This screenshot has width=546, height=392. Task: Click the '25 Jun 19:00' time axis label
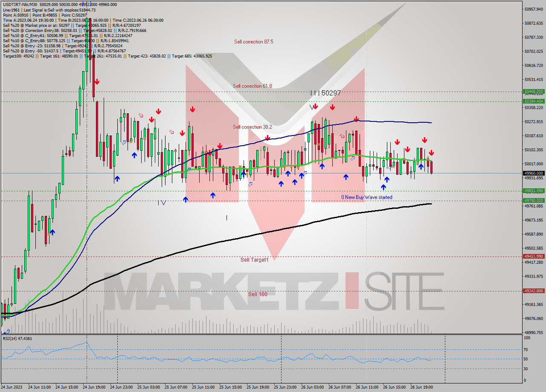coord(257,387)
